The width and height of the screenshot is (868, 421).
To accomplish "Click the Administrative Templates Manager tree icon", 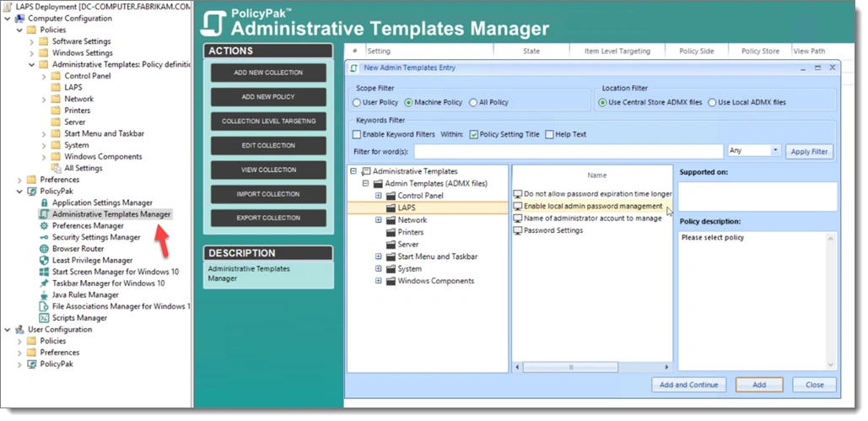I will 44,213.
